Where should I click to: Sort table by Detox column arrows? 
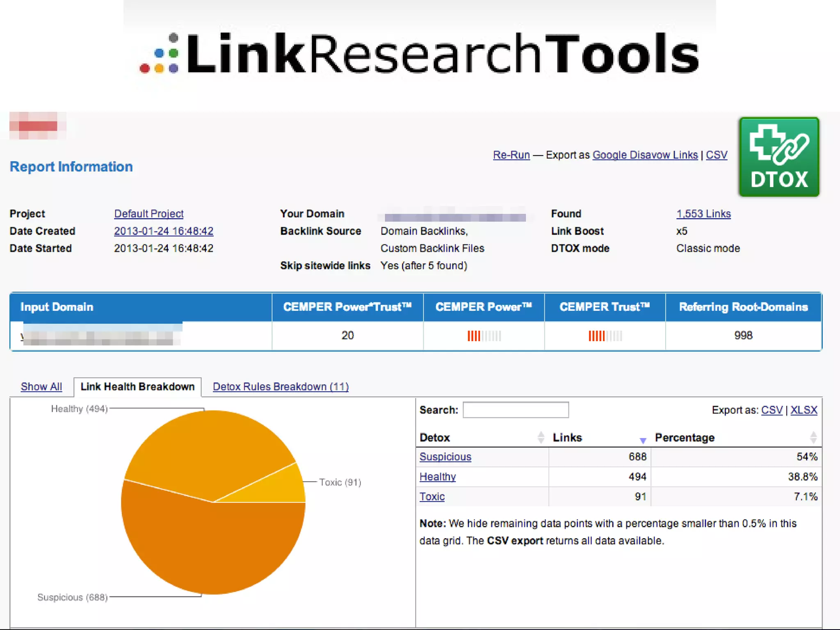pos(541,437)
